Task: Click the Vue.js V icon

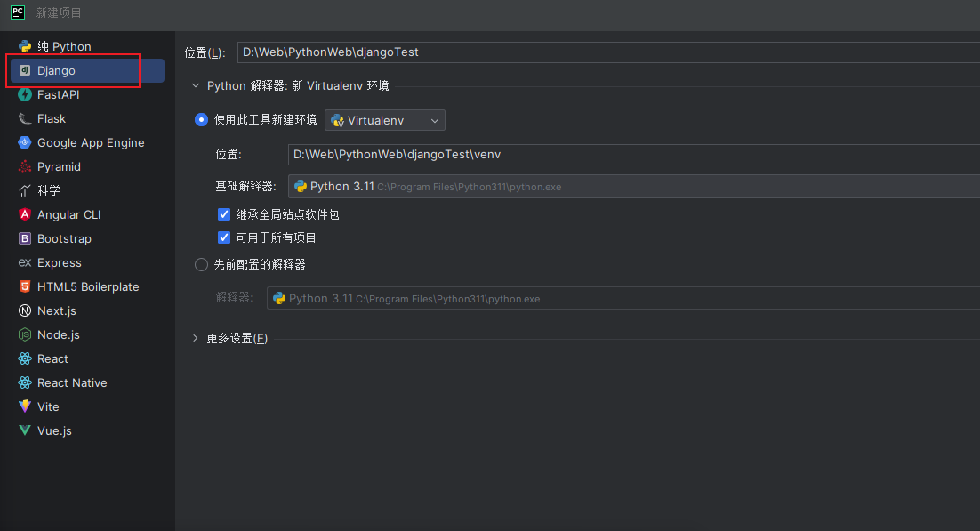Action: click(x=25, y=430)
